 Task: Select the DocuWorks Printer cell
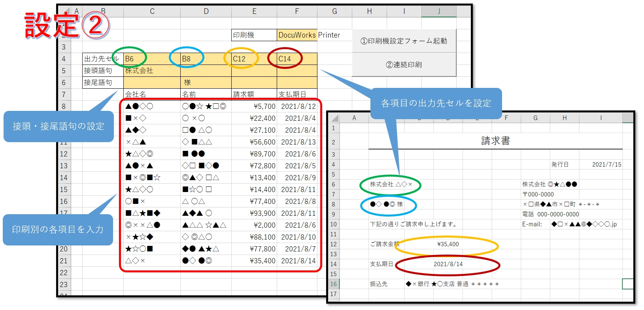297,35
